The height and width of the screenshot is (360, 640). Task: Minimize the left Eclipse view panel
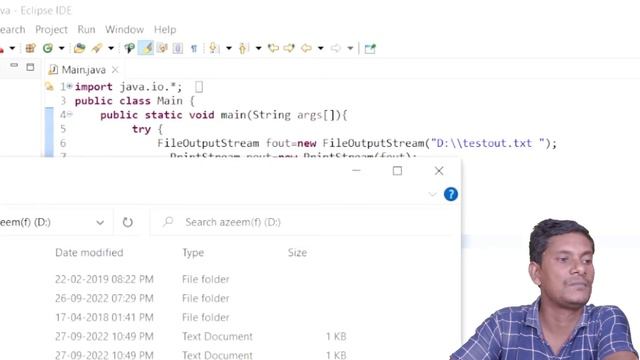14,65
